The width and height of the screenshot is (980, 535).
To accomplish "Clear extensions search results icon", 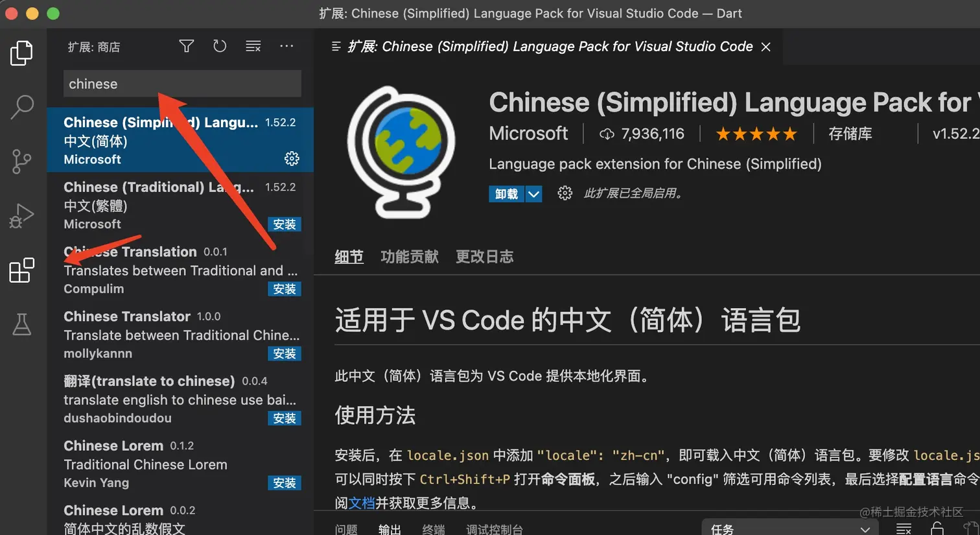I will (x=253, y=46).
